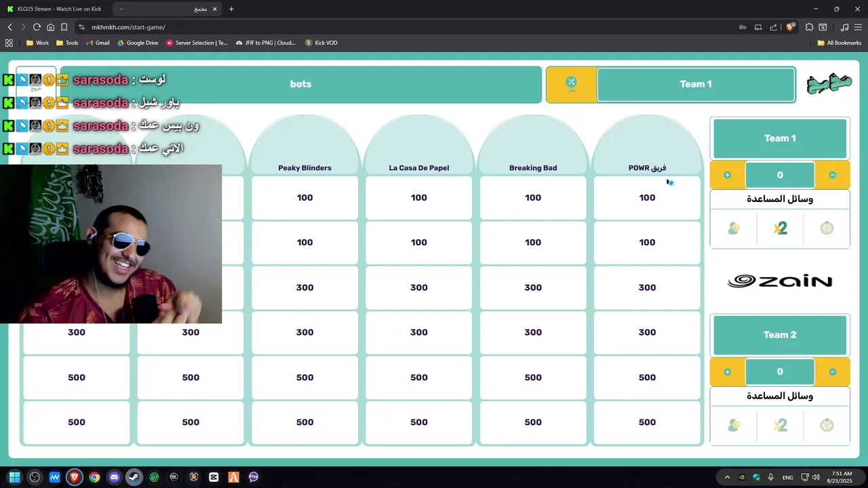This screenshot has width=868, height=488.
Task: Use Team 1's x2 double points helper
Action: pos(780,228)
